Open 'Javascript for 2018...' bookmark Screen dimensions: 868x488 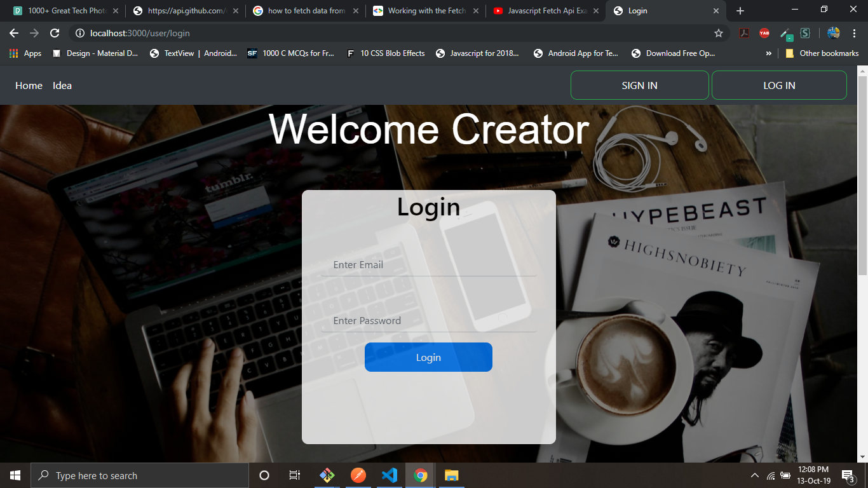[477, 53]
